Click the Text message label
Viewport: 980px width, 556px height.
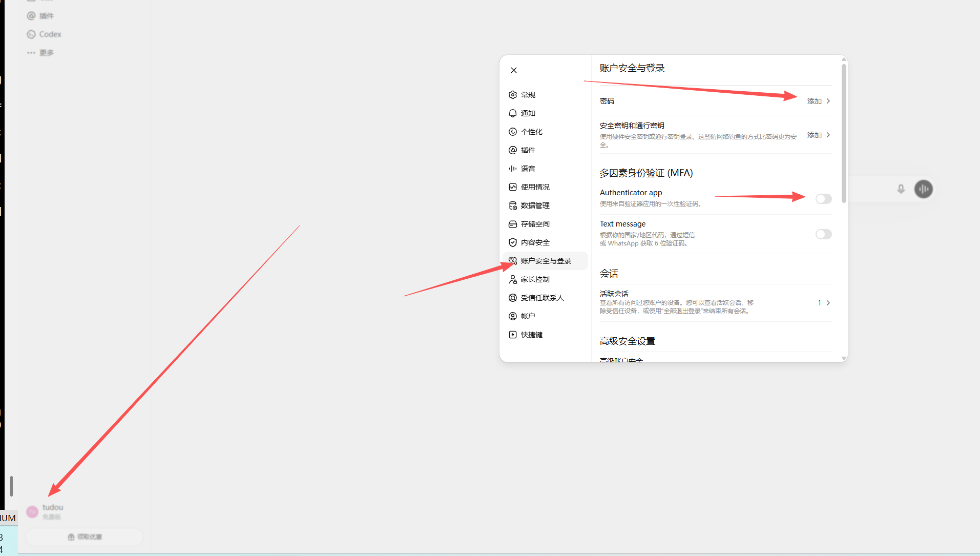coord(622,224)
